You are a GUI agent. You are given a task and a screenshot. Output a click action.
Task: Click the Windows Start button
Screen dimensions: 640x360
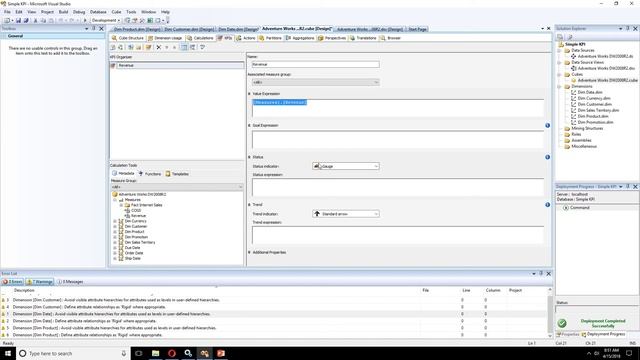[8, 353]
